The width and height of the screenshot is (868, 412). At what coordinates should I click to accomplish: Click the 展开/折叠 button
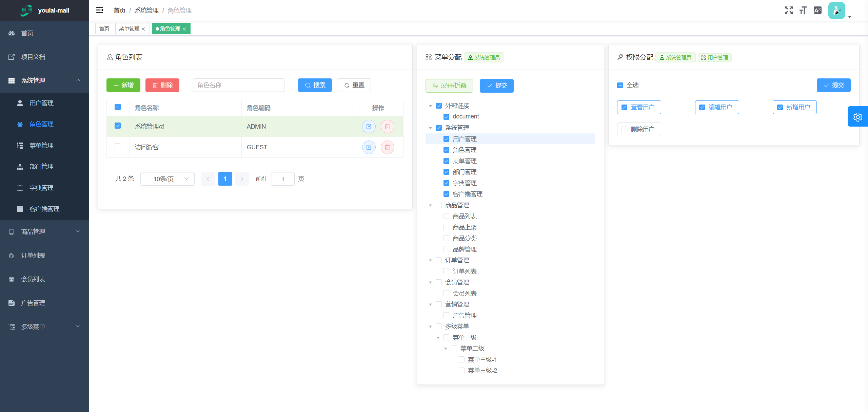coord(449,86)
